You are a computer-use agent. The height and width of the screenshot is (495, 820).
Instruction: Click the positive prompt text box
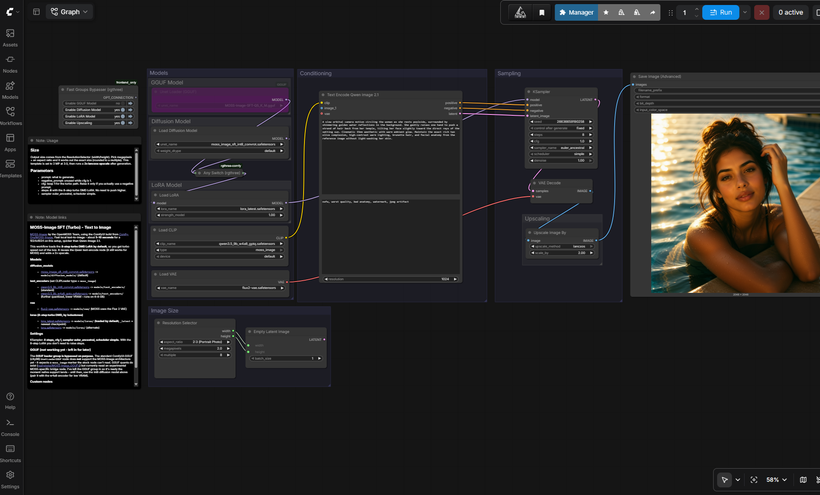point(390,156)
